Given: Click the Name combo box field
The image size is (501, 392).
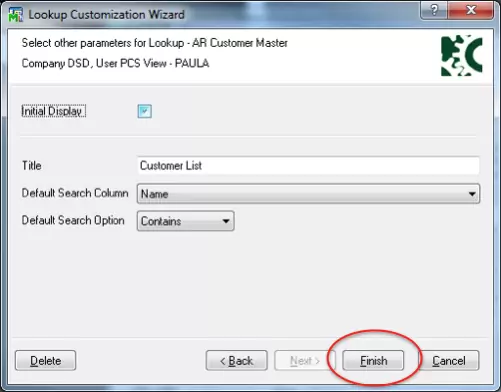Looking at the screenshot, I should [308, 194].
